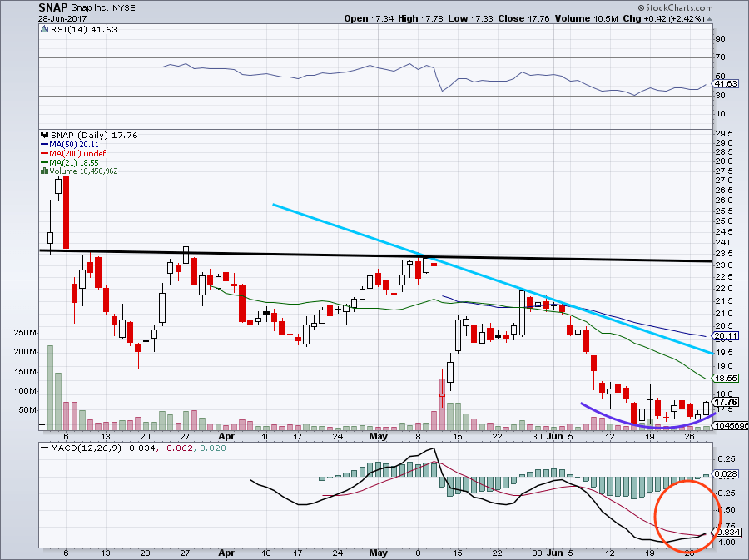Click 'Apr' on the price panel date axis
Screen dimensions: 749x560
(226, 436)
